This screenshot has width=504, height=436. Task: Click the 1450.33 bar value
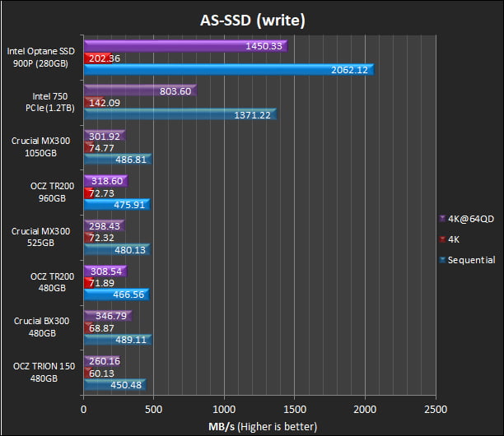(x=264, y=46)
